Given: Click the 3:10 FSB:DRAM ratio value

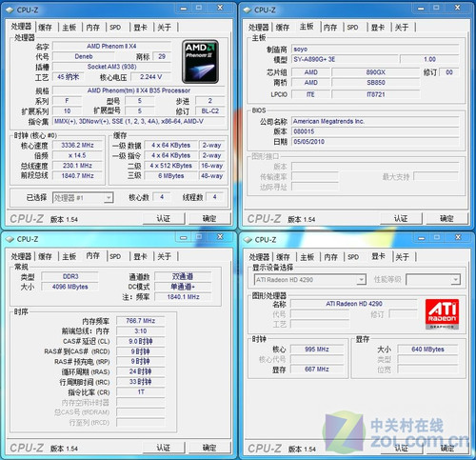Looking at the screenshot, I should pyautogui.click(x=141, y=331).
